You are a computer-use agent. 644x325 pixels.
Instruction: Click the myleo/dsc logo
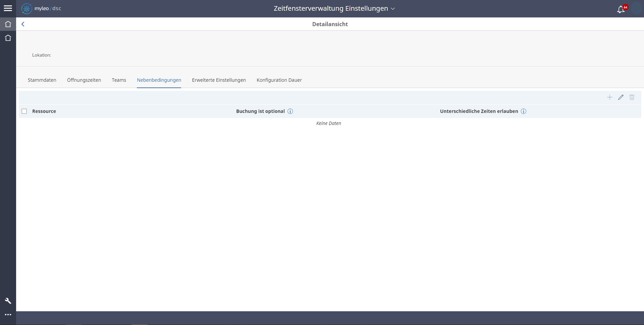click(x=41, y=8)
